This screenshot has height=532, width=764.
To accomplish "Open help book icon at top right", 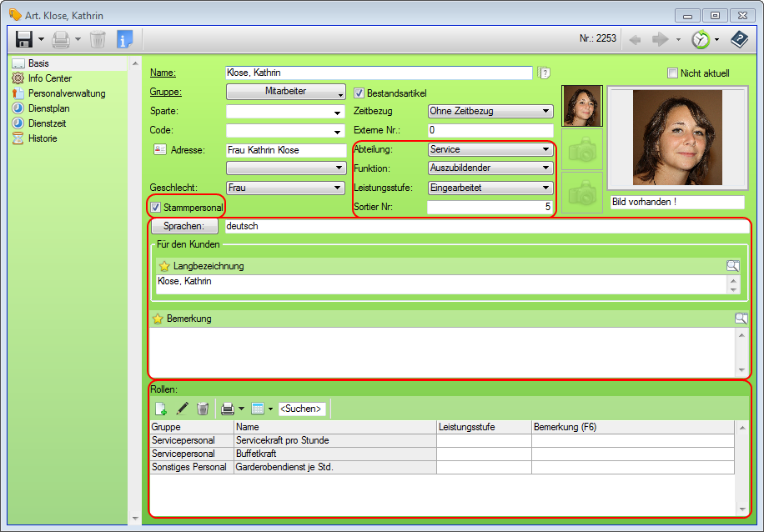I will coord(739,39).
